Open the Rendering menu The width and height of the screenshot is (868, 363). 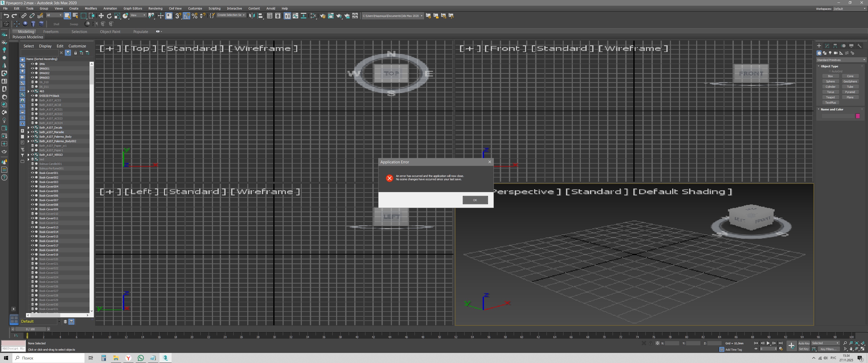pos(155,8)
